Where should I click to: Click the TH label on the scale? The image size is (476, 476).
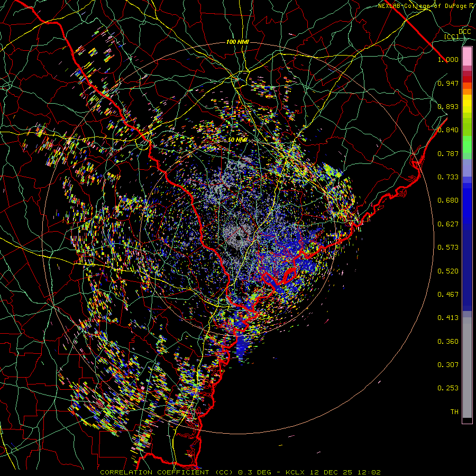pyautogui.click(x=454, y=412)
